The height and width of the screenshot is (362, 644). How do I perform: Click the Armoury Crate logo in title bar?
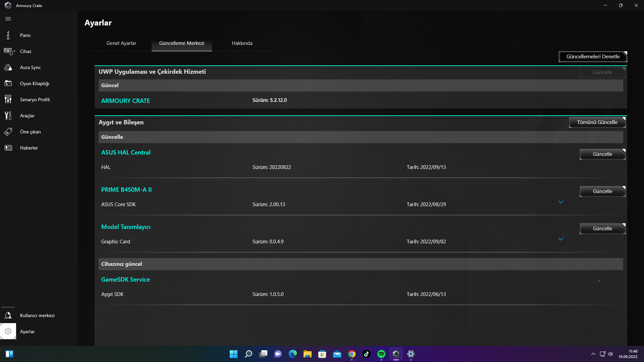[x=8, y=5]
